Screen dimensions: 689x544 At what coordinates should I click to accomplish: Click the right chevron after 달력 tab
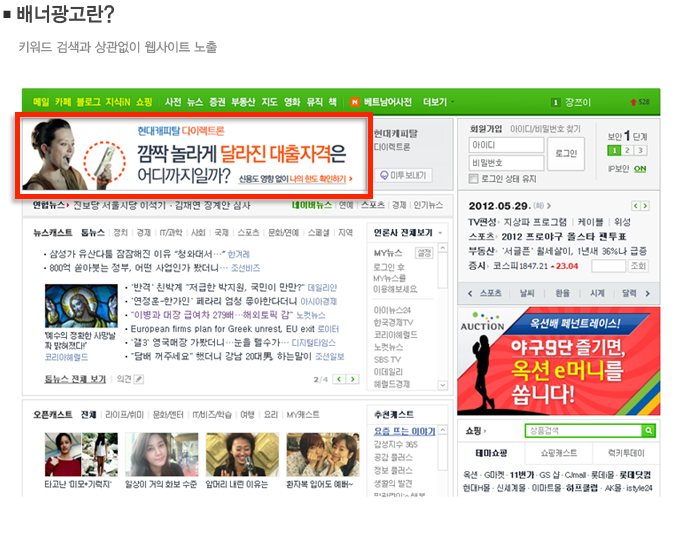pyautogui.click(x=648, y=294)
